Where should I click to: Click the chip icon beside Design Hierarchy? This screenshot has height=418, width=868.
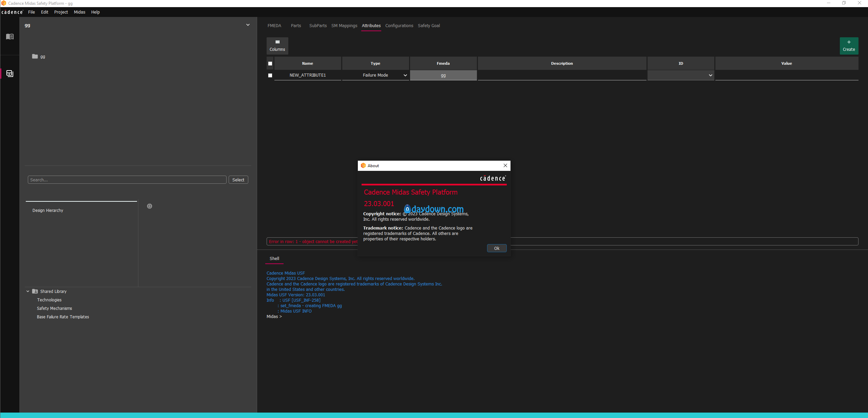[x=150, y=206]
